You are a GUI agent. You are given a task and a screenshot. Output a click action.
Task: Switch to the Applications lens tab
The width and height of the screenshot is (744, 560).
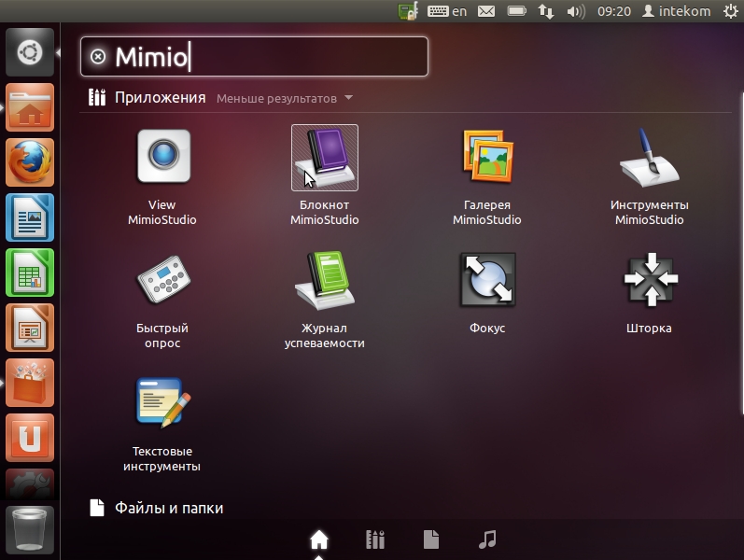coord(375,539)
